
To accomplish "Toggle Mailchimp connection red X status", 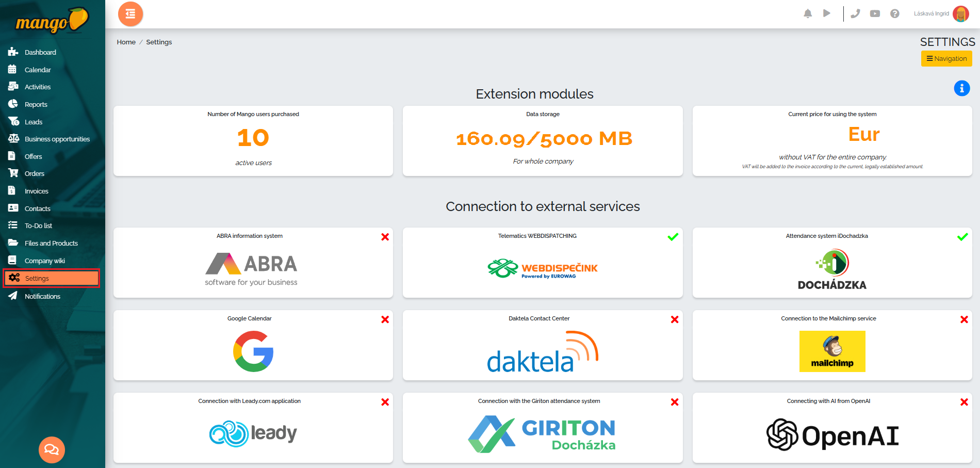I will 964,319.
